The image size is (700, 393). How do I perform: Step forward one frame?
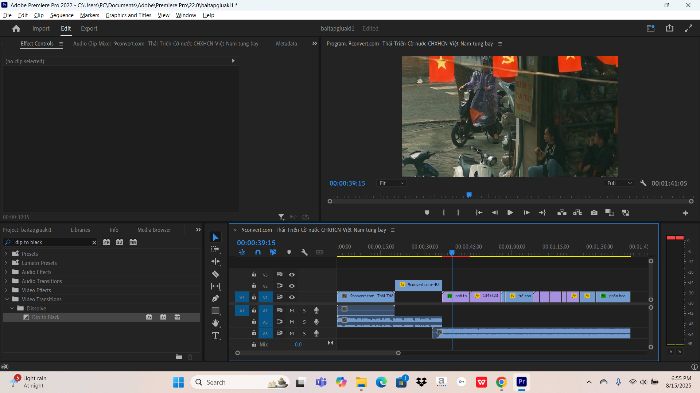click(526, 213)
